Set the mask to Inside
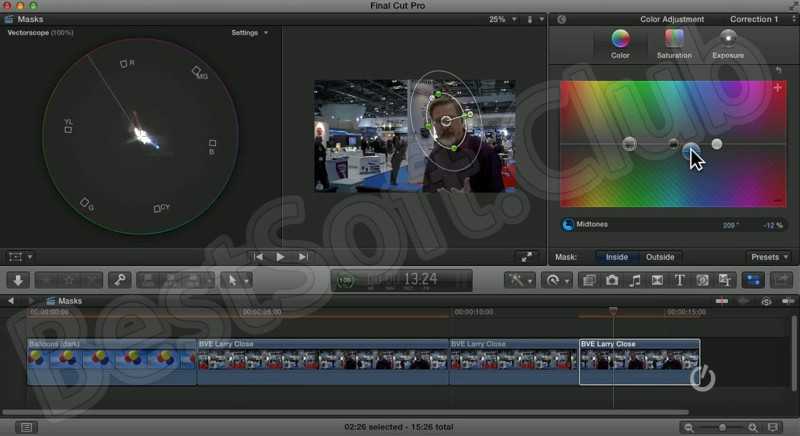Viewport: 800px width, 436px height. (617, 257)
